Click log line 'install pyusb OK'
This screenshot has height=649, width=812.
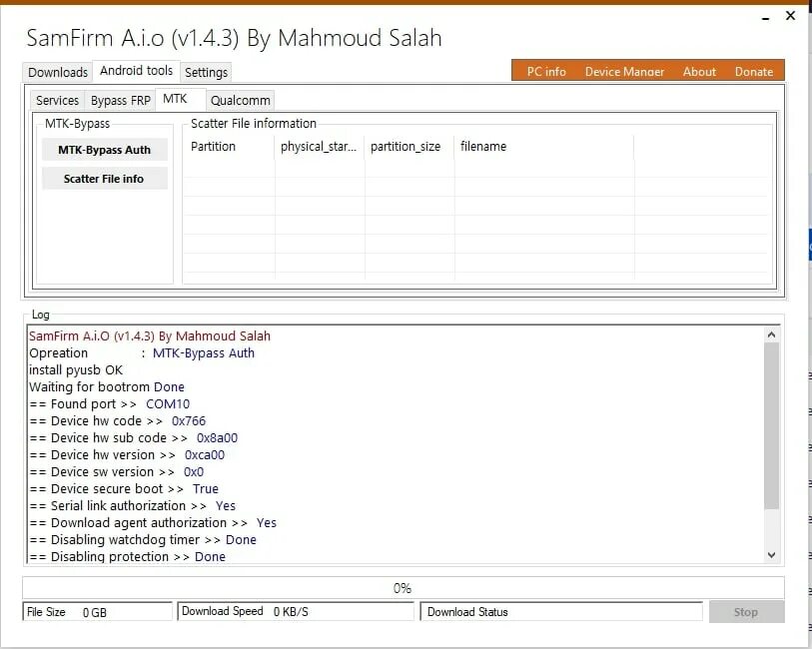click(x=76, y=370)
